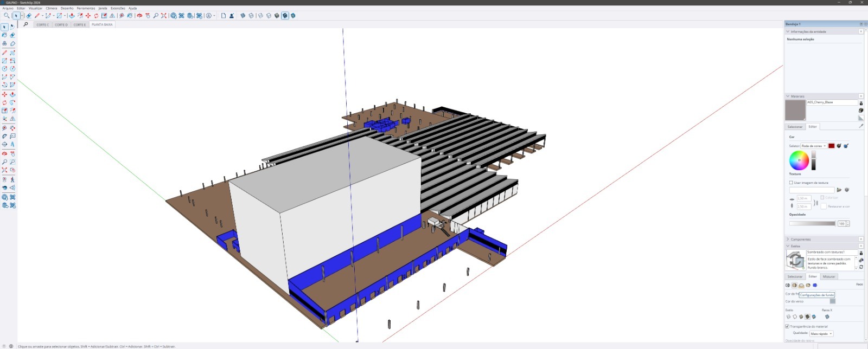The height and width of the screenshot is (349, 868).
Task: Enable 'Usar imagem de textura' checkbox
Action: [x=791, y=183]
